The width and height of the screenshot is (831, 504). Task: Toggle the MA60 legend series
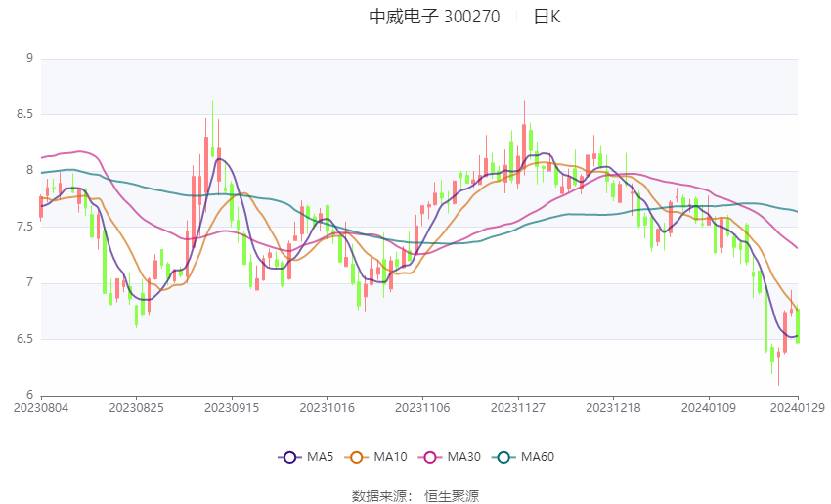click(x=523, y=457)
